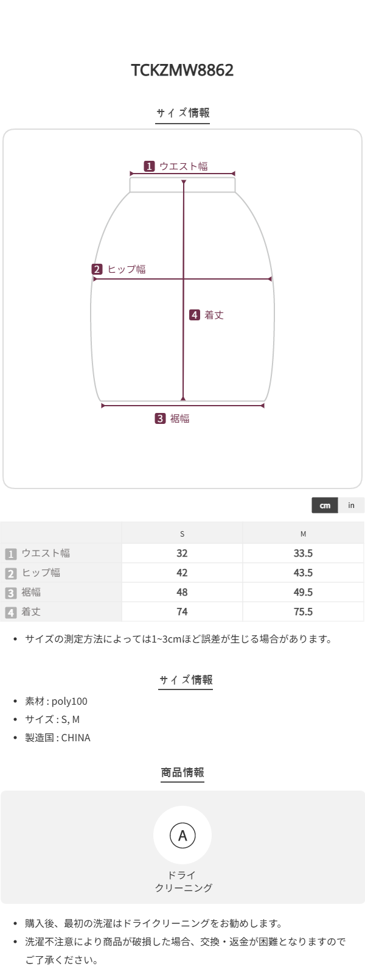Click number 3 icon in size table
This screenshot has height=980, width=365.
10,593
